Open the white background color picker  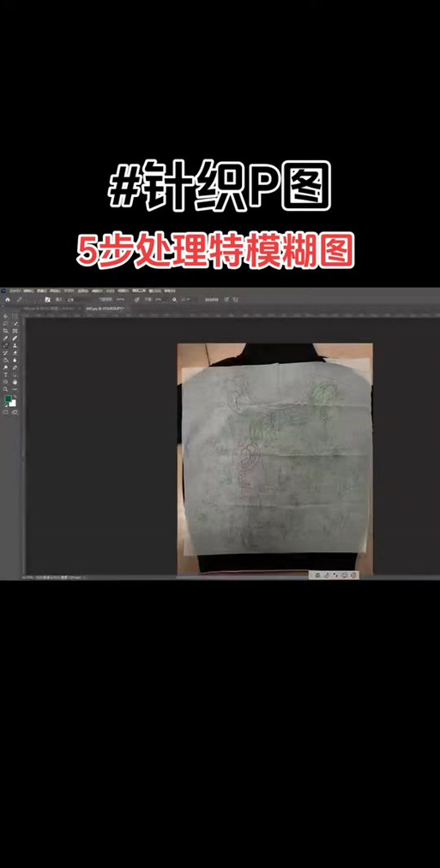click(x=14, y=404)
